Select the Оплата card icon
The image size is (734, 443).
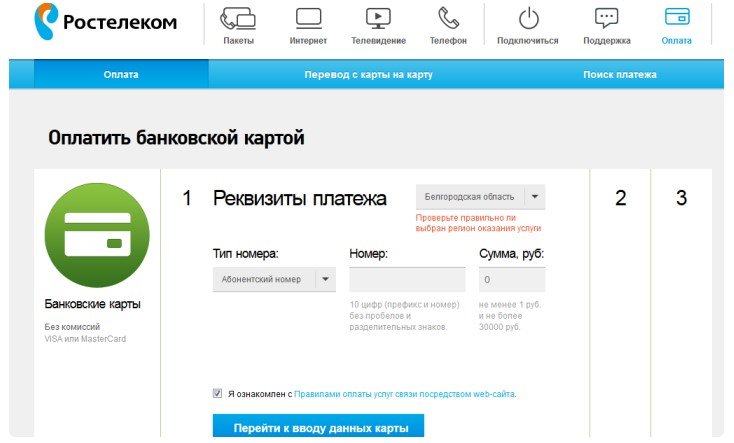click(x=676, y=19)
